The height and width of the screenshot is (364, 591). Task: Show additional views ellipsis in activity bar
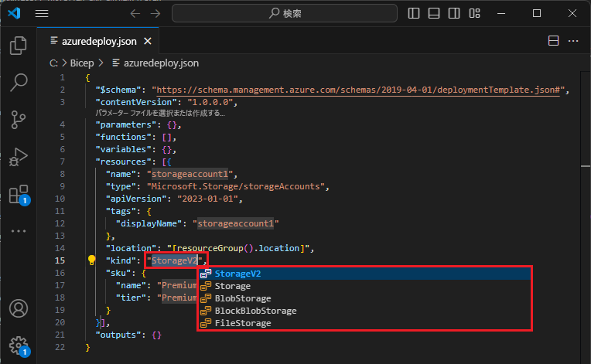coord(18,231)
